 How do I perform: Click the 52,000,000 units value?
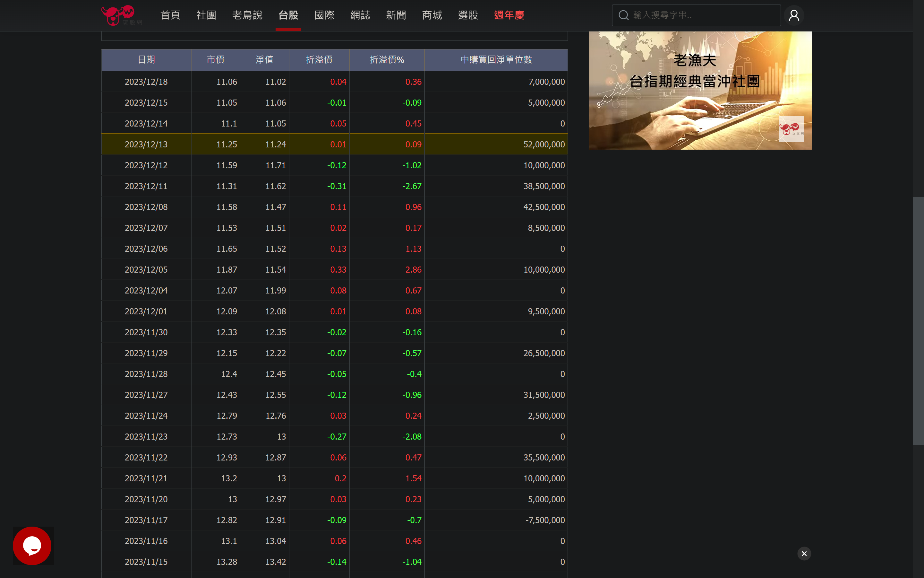pos(544,144)
